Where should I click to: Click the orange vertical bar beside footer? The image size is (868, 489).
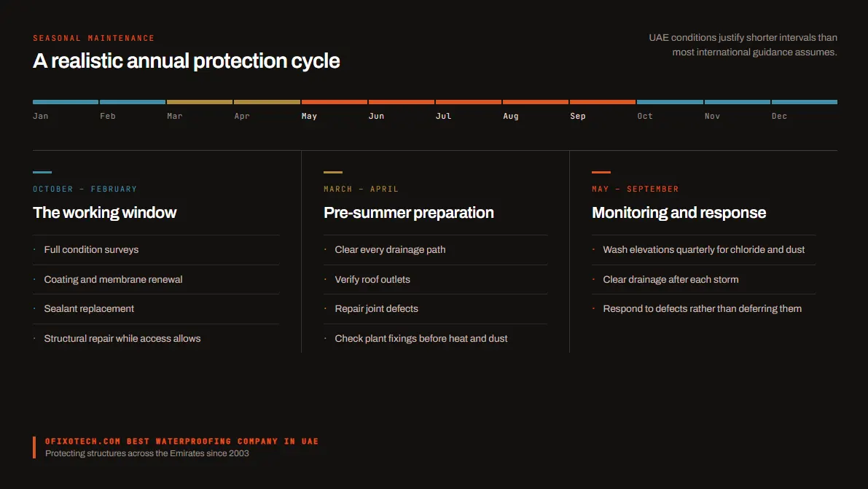point(34,447)
